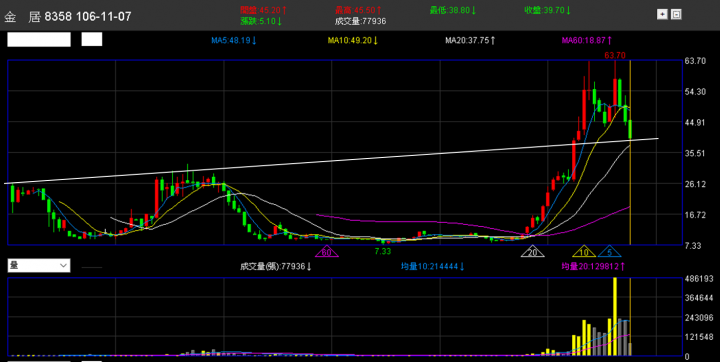Click the 54.30 price axis label
The image size is (720, 362).
[x=695, y=92]
